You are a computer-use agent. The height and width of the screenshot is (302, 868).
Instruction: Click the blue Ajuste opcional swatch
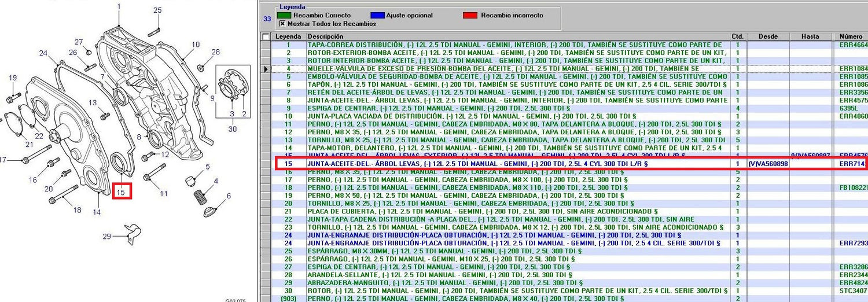pyautogui.click(x=378, y=16)
